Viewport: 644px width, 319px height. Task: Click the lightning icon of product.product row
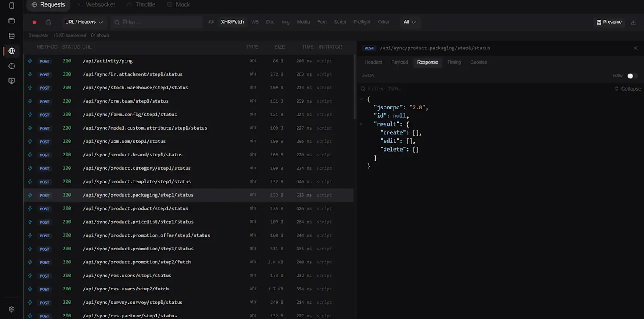click(30, 208)
